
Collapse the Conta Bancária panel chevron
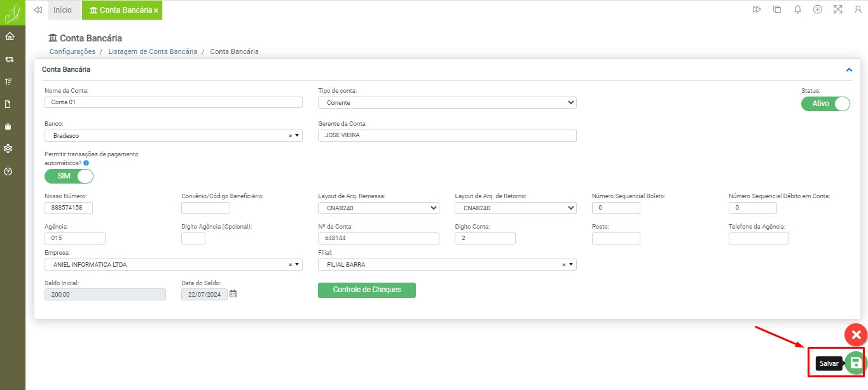(x=848, y=70)
